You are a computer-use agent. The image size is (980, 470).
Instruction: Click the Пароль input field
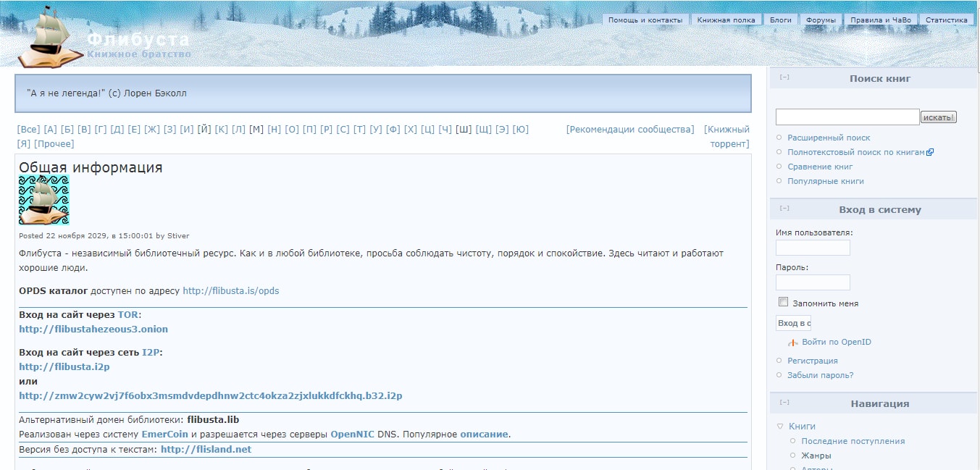[x=813, y=282]
